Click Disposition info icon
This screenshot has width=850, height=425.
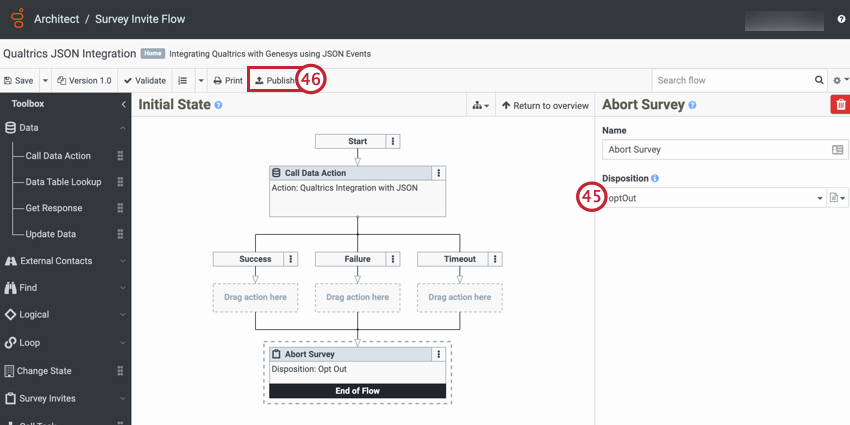pyautogui.click(x=655, y=178)
